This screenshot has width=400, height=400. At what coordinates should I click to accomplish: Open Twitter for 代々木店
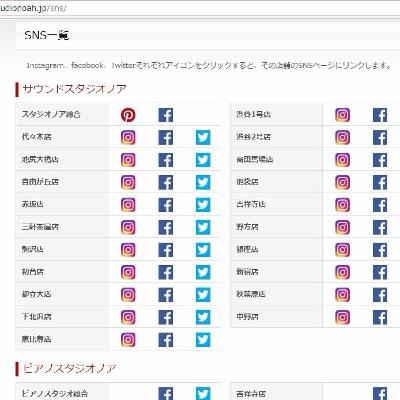[x=203, y=137]
